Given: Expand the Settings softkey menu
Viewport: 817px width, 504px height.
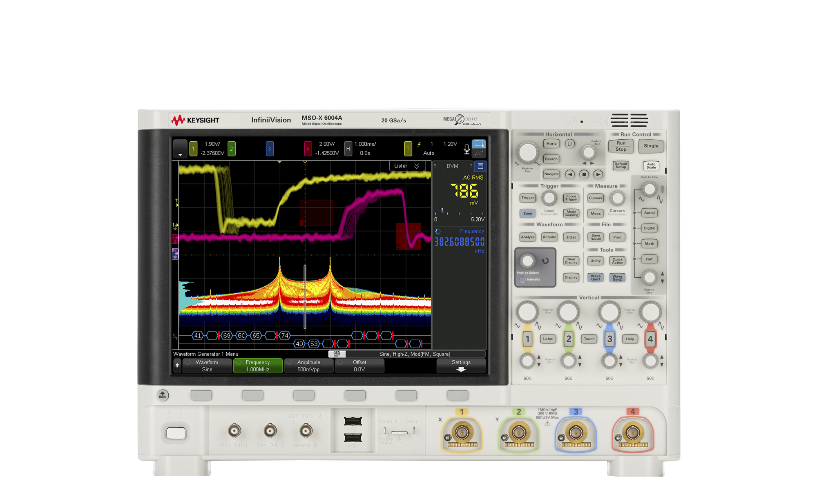Looking at the screenshot, I should pos(461,366).
